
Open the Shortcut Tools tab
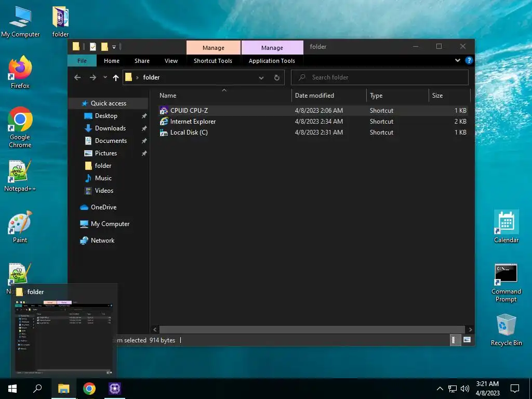(212, 61)
